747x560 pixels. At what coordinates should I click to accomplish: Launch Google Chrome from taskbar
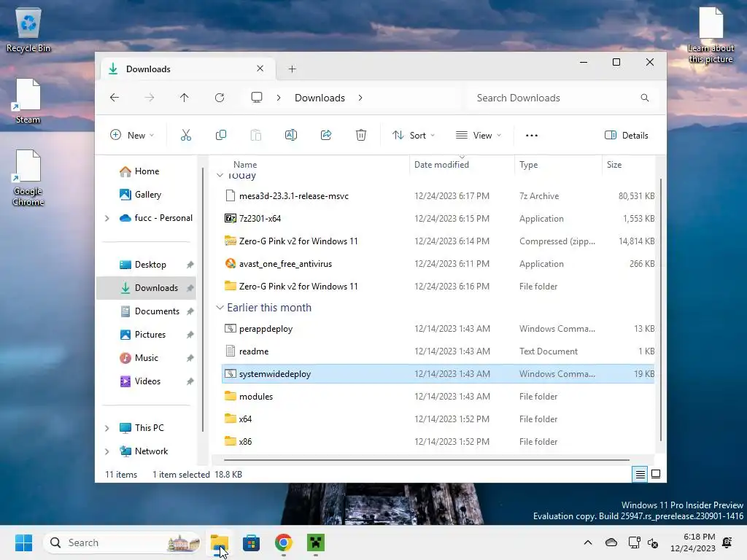click(x=284, y=542)
